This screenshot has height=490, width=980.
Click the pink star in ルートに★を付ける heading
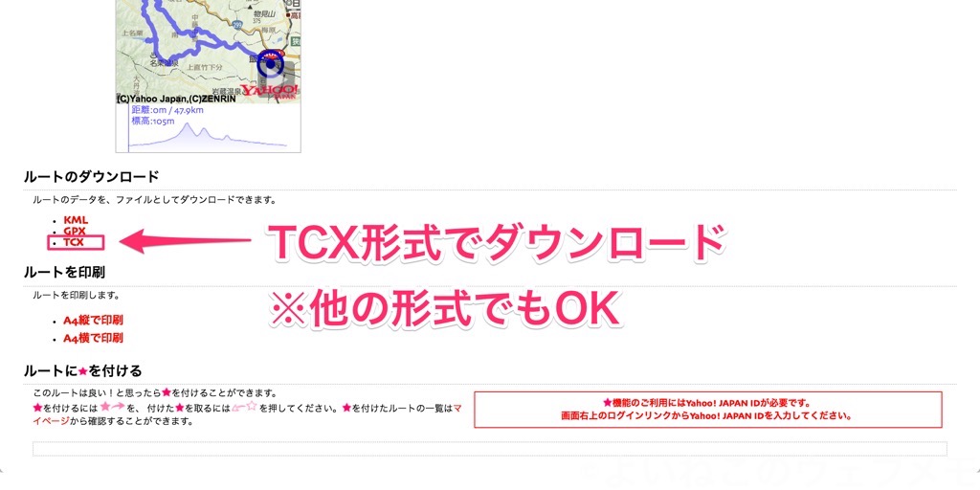point(82,371)
